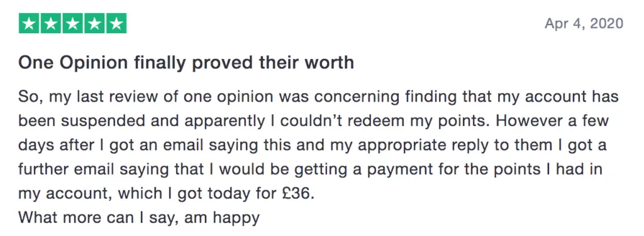The width and height of the screenshot is (644, 236).
Task: Open the 'One Opinion finally proved their worth' title
Action: [186, 63]
